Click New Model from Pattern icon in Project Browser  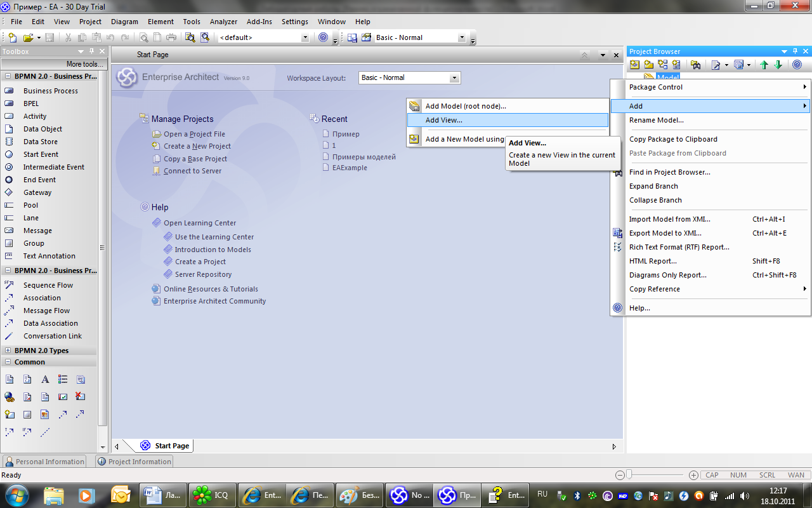pos(634,65)
